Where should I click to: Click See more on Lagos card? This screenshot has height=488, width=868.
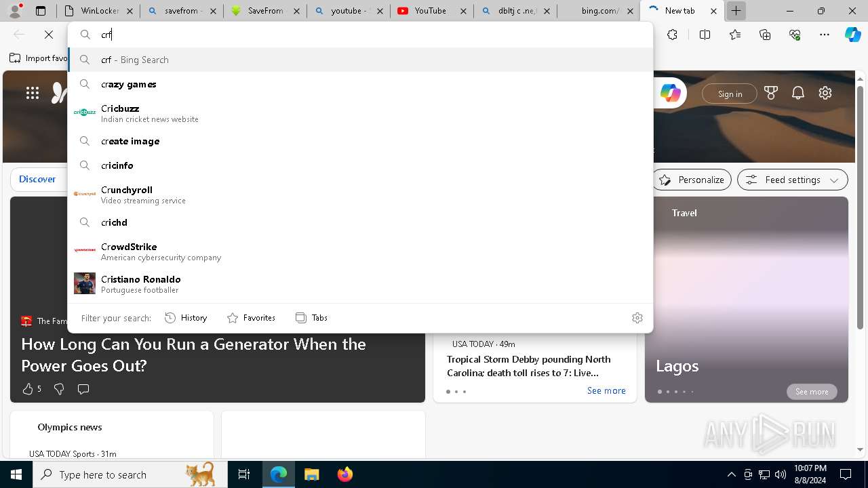pos(812,392)
